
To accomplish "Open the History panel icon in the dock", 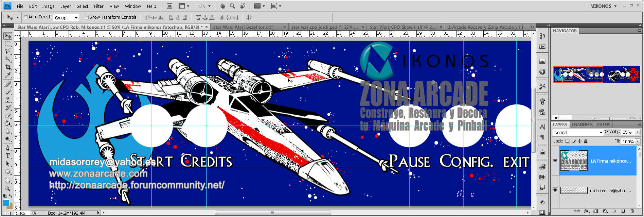I will [542, 36].
